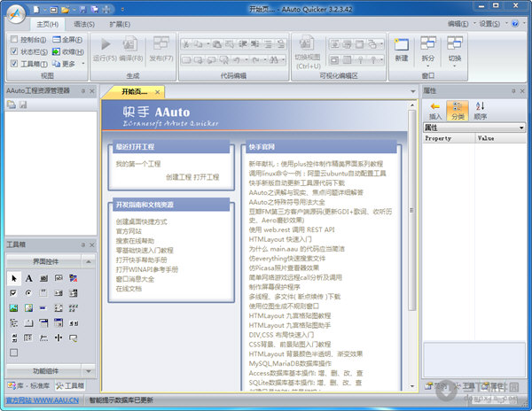This screenshot has height=411, width=532.
Task: Click the 插入 yellow arrow icon in properties panel
Action: click(x=435, y=106)
